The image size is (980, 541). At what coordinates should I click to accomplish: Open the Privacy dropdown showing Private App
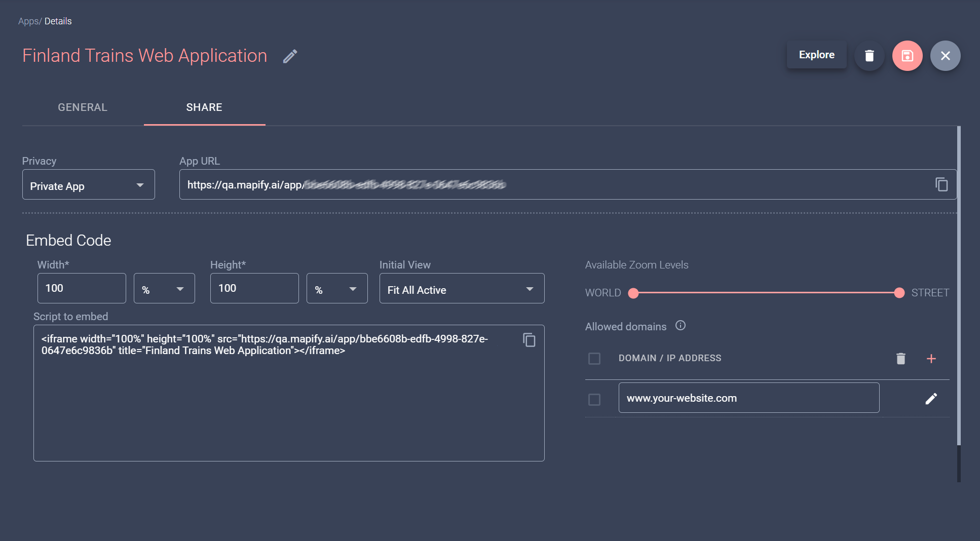pos(88,185)
